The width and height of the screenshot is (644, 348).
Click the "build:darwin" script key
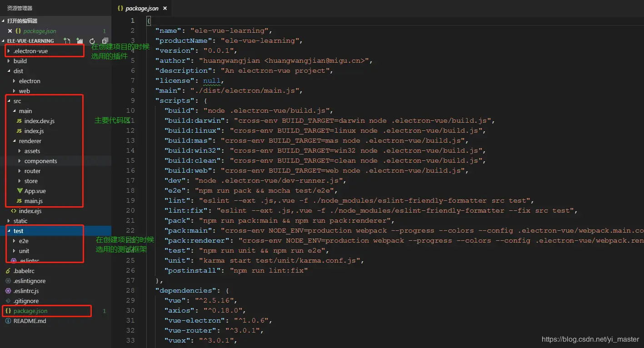click(195, 121)
